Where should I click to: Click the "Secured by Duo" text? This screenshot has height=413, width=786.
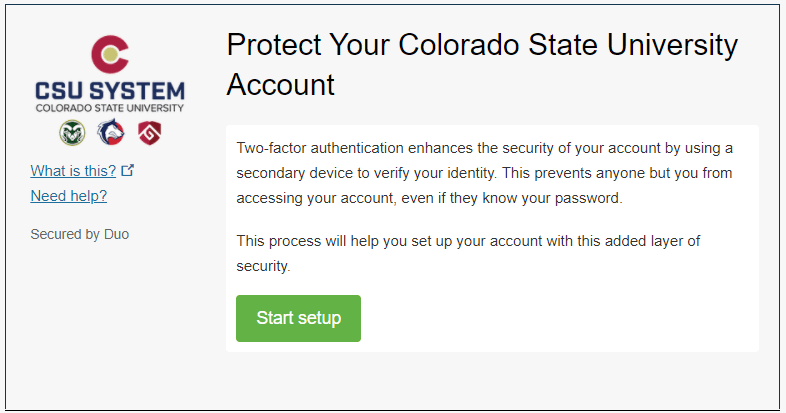pyautogui.click(x=80, y=234)
